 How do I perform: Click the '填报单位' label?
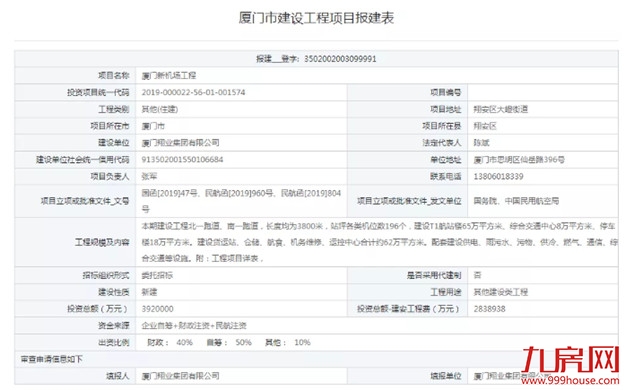[x=446, y=376]
